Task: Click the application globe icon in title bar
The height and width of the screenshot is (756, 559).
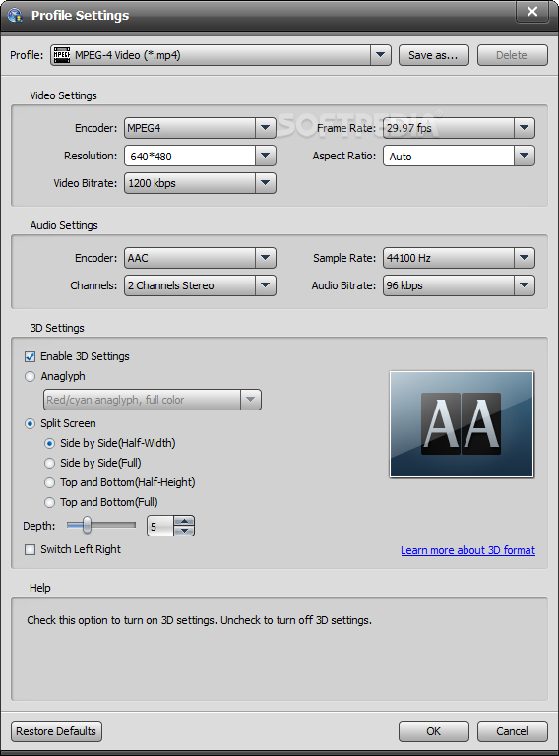Action: click(15, 15)
